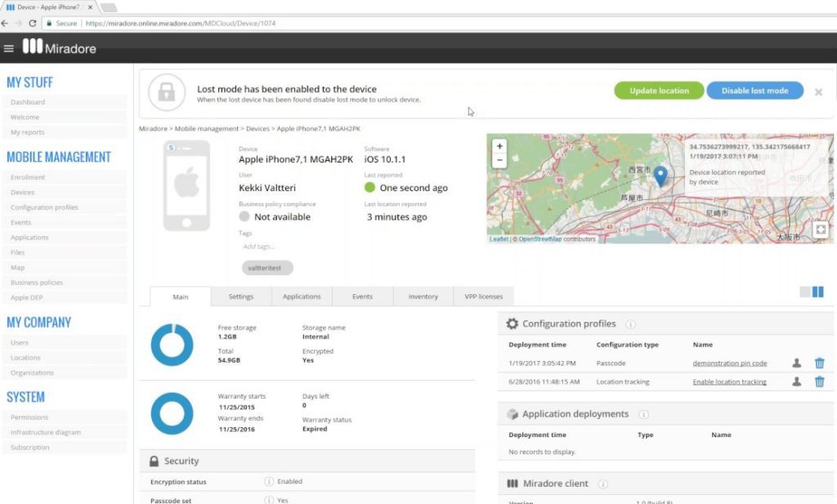Click the OpenStreetMap attribution link
This screenshot has height=504, width=837.
click(x=539, y=239)
